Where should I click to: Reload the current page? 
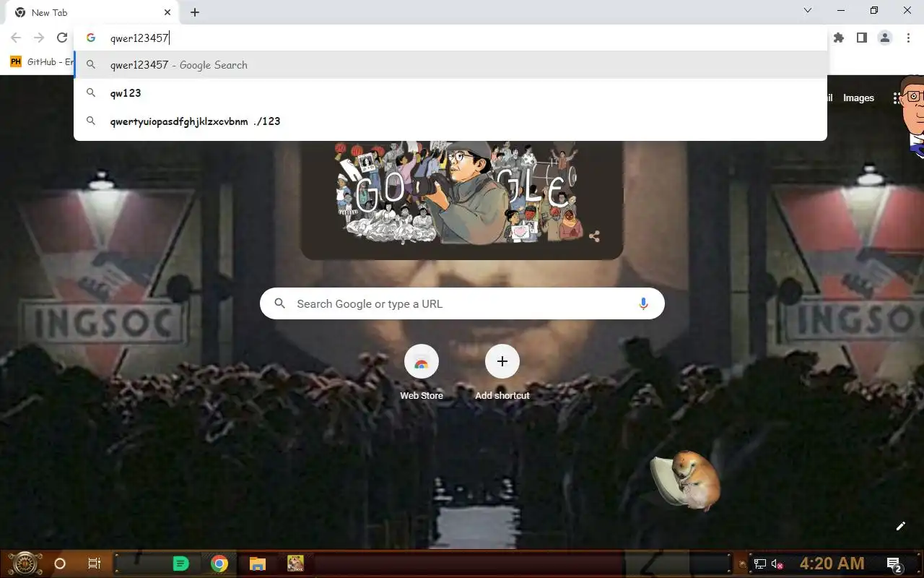62,38
